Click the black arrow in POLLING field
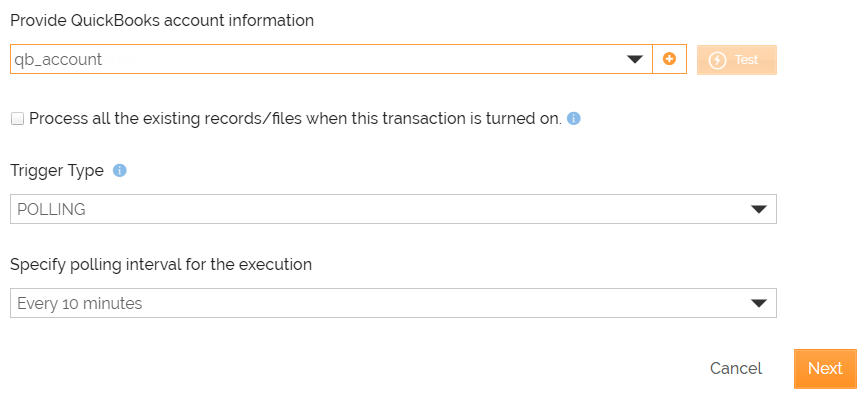The width and height of the screenshot is (867, 398). point(759,209)
